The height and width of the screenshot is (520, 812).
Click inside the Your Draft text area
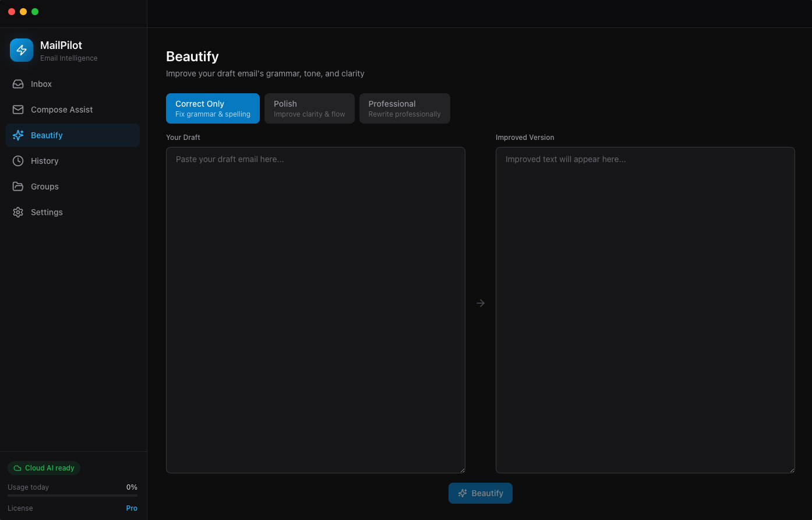316,309
